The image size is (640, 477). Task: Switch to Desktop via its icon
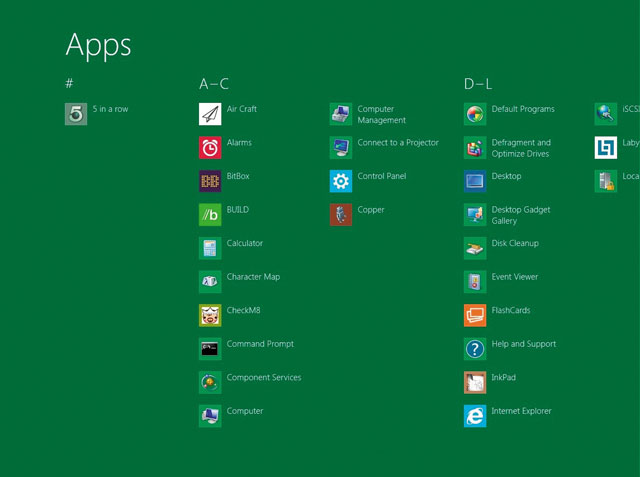point(475,181)
